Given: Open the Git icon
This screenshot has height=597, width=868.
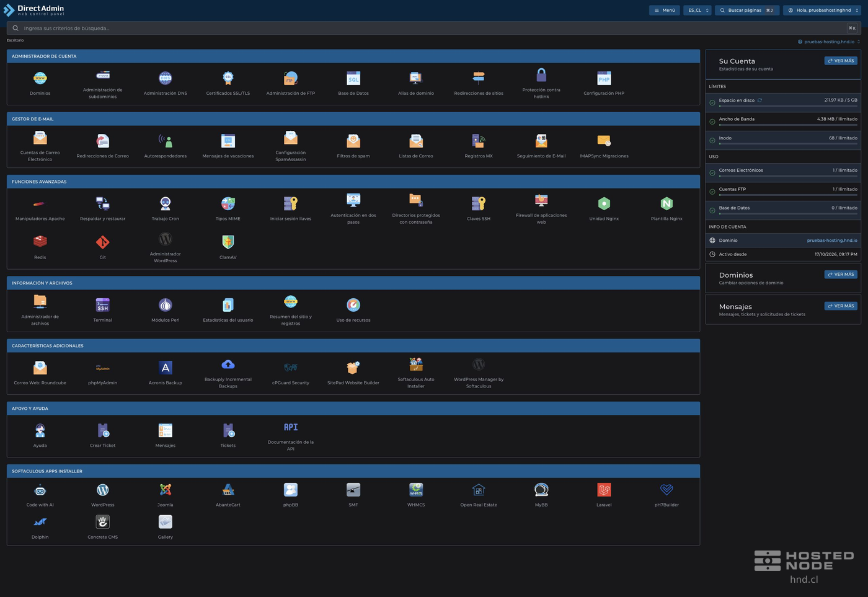Looking at the screenshot, I should click(102, 242).
